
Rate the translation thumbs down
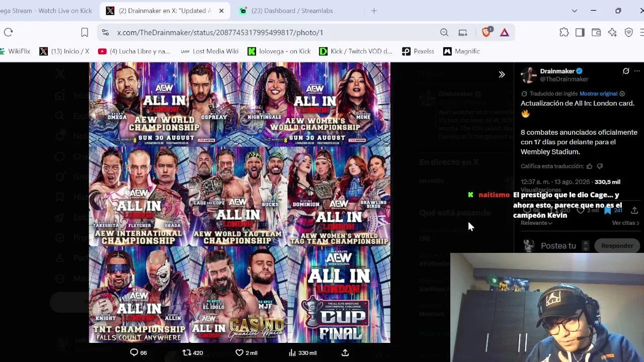click(x=600, y=166)
